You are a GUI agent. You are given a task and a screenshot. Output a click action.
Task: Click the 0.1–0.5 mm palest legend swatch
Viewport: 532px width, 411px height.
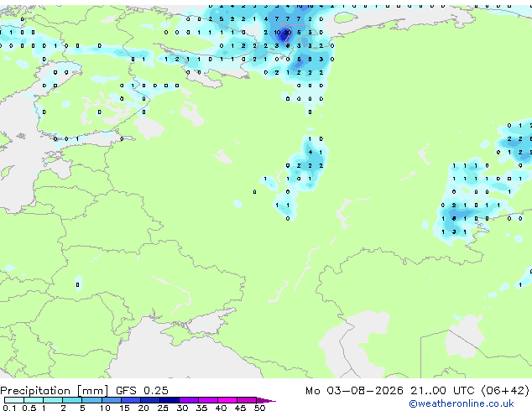pos(14,400)
